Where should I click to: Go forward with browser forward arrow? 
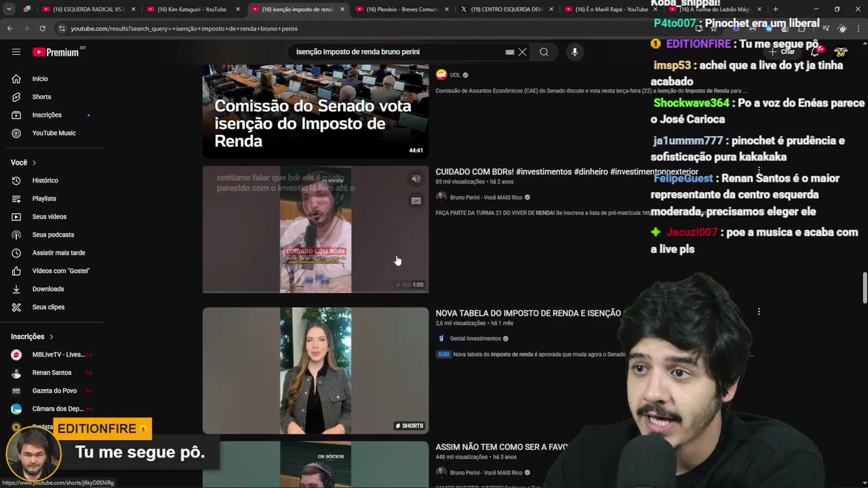(26, 28)
